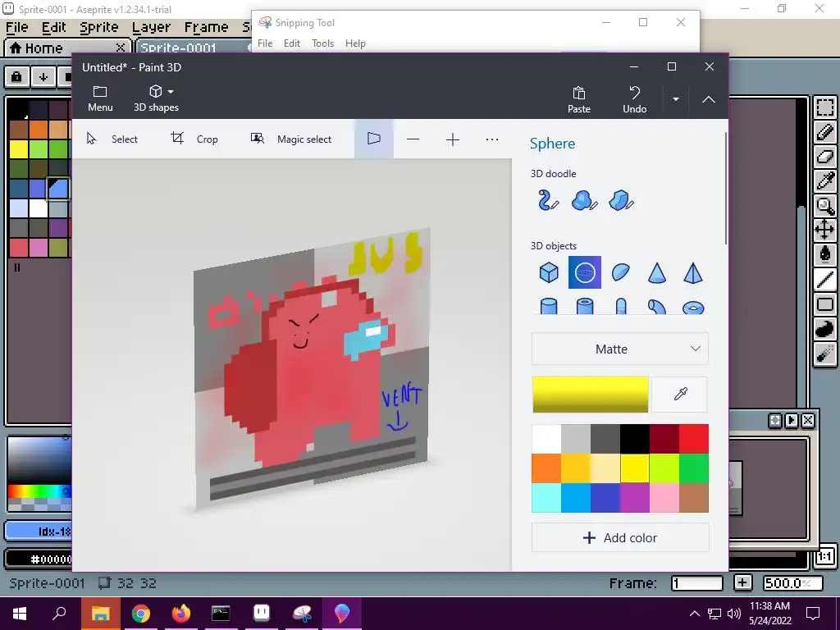Toggle 3D view flag button
The width and height of the screenshot is (840, 630).
coord(374,139)
